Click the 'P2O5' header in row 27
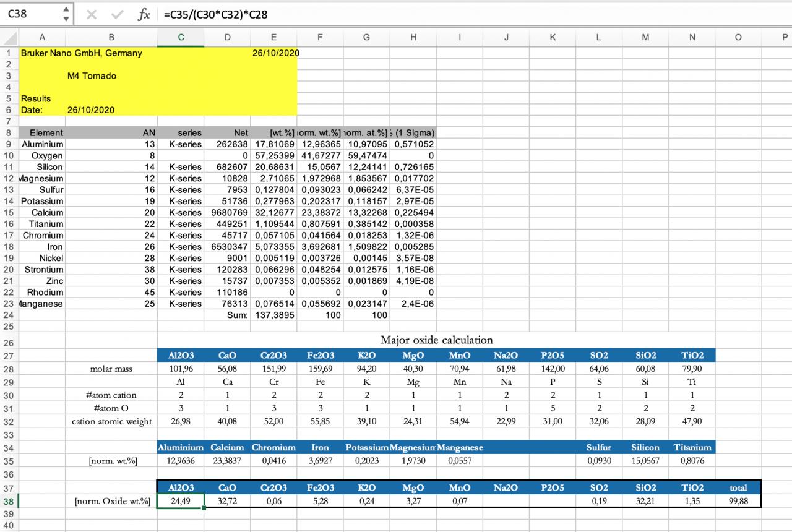 553,356
